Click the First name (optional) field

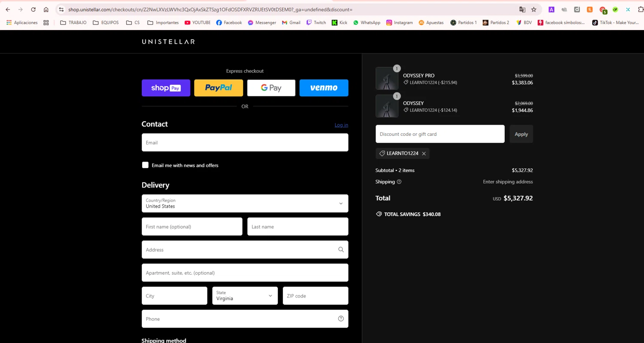click(x=192, y=227)
